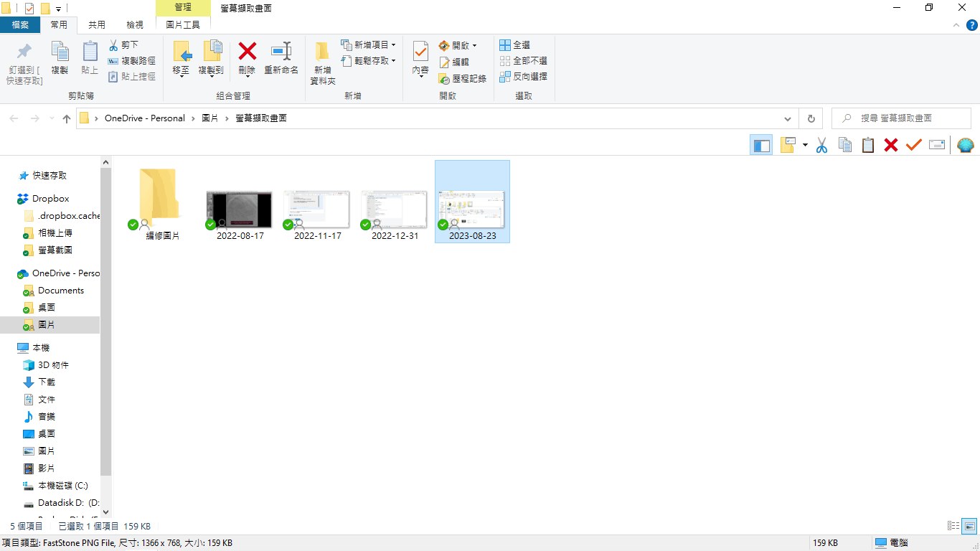980x551 pixels.
Task: Pin to Quick Access in ribbon
Action: 24,63
